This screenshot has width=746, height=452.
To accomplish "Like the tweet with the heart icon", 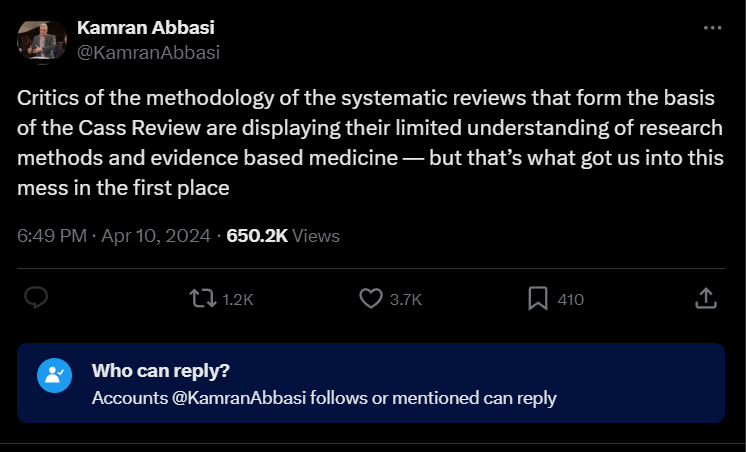I will (371, 298).
